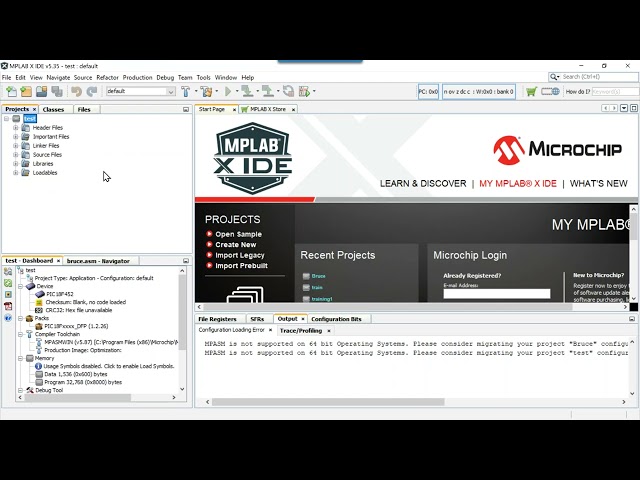Click the Redo arrow icon
The image size is (640, 480).
(92, 91)
